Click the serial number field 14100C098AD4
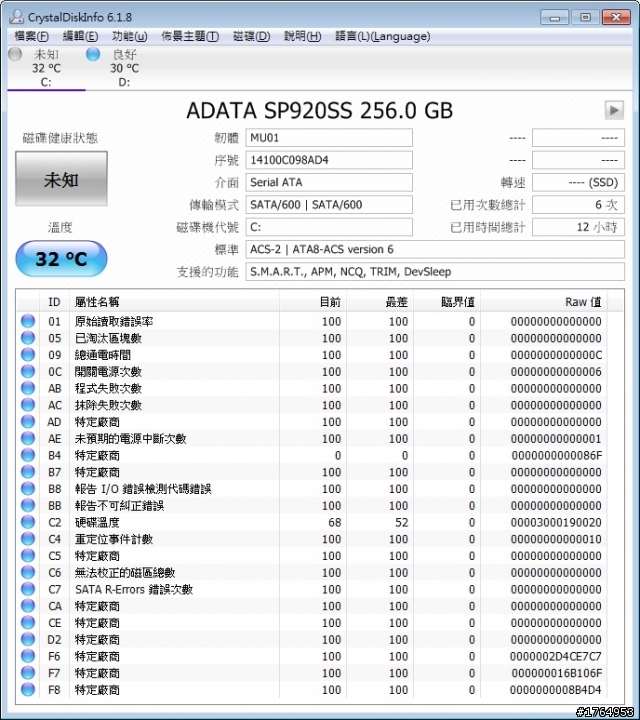The image size is (640, 720). click(x=329, y=160)
